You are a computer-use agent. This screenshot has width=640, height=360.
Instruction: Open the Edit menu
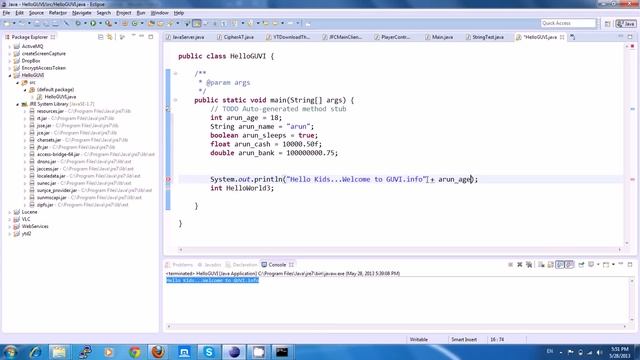coord(19,13)
